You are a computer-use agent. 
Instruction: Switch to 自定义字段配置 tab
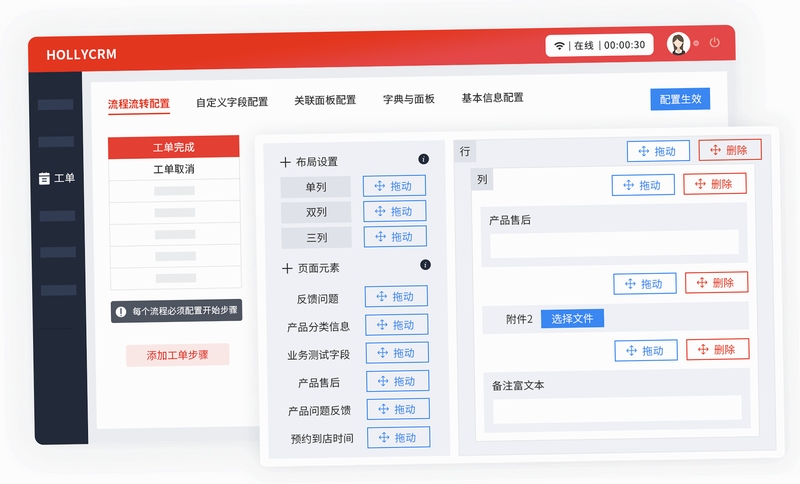[232, 102]
